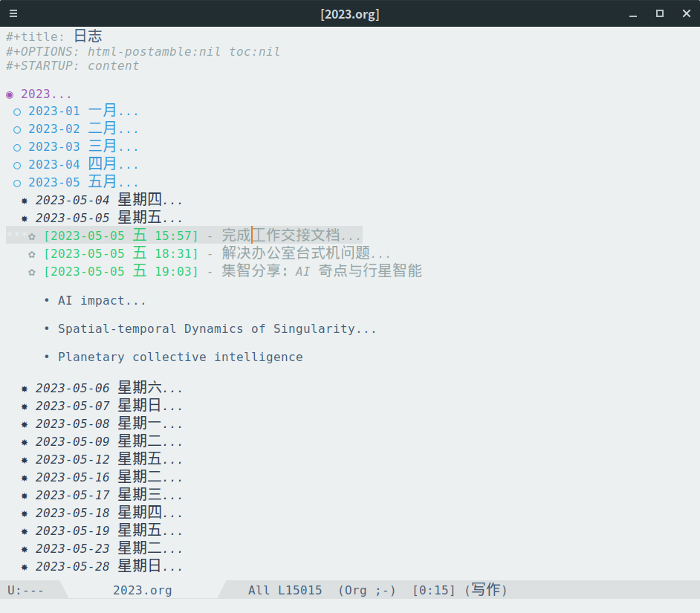
Task: Click the [0:15] clock in mode line
Action: point(433,590)
